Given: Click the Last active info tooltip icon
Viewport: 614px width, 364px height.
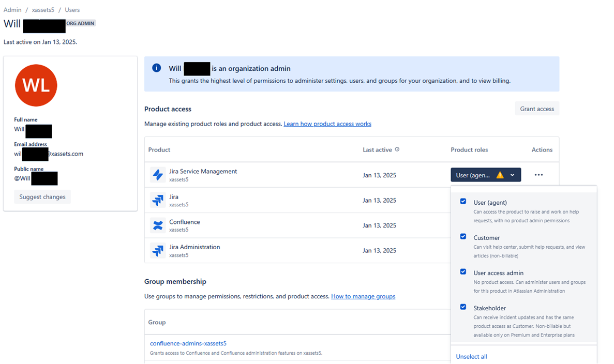Looking at the screenshot, I should click(397, 149).
